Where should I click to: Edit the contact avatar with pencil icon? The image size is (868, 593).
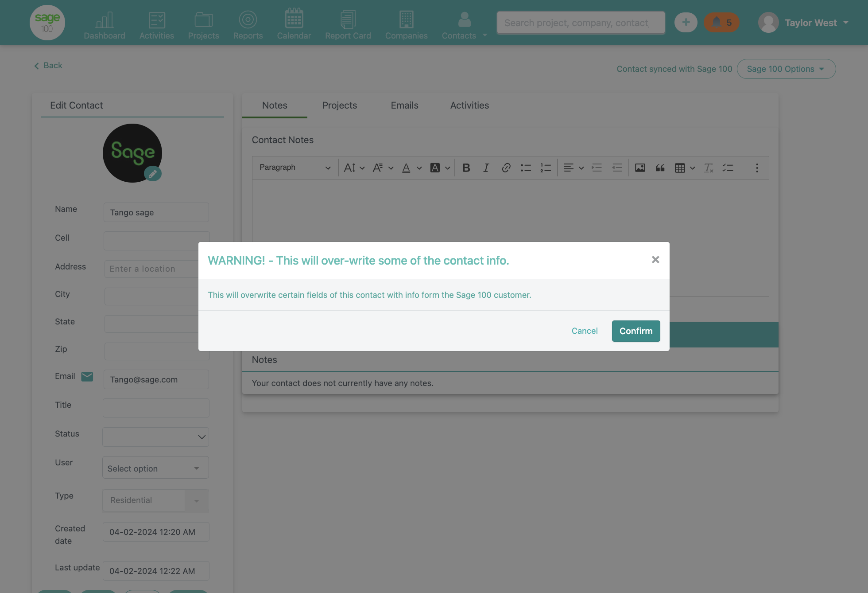coord(153,174)
